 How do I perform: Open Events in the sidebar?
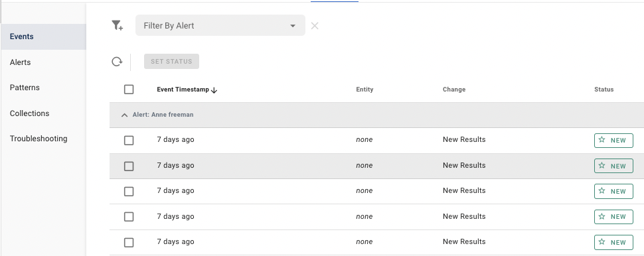point(44,36)
